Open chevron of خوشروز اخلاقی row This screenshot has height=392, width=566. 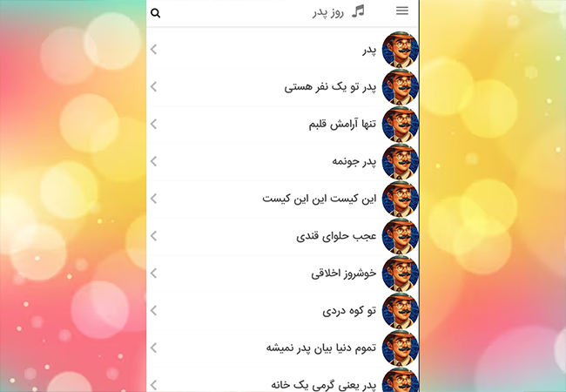tap(154, 274)
